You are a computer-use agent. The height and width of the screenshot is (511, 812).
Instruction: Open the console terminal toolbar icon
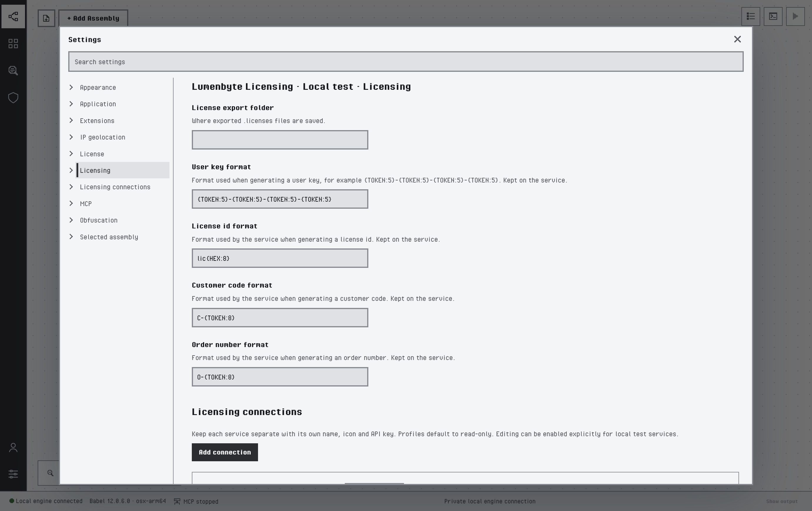773,16
